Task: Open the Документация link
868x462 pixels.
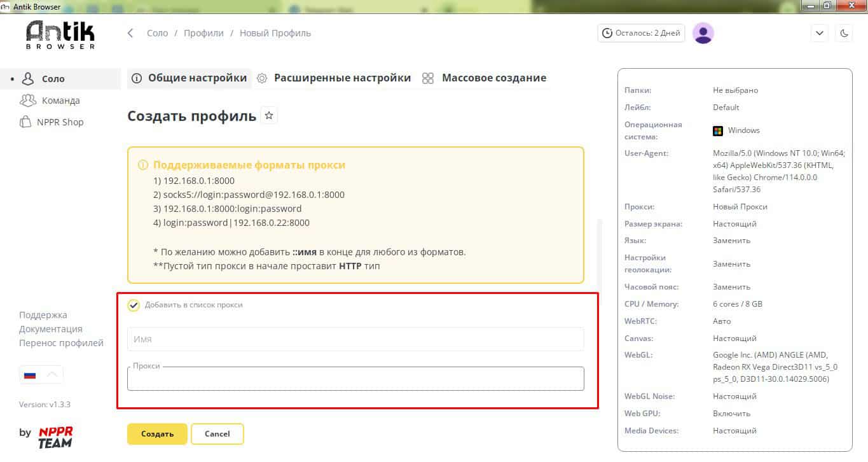Action: click(x=51, y=329)
